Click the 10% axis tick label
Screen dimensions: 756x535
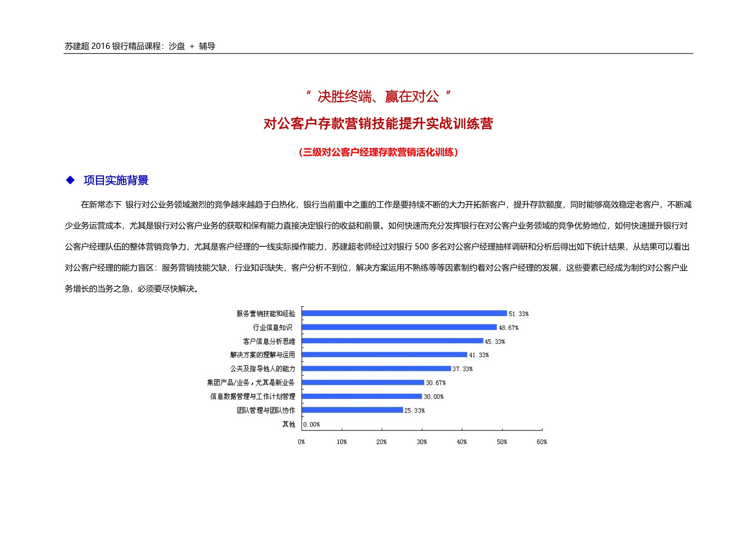pyautogui.click(x=342, y=442)
